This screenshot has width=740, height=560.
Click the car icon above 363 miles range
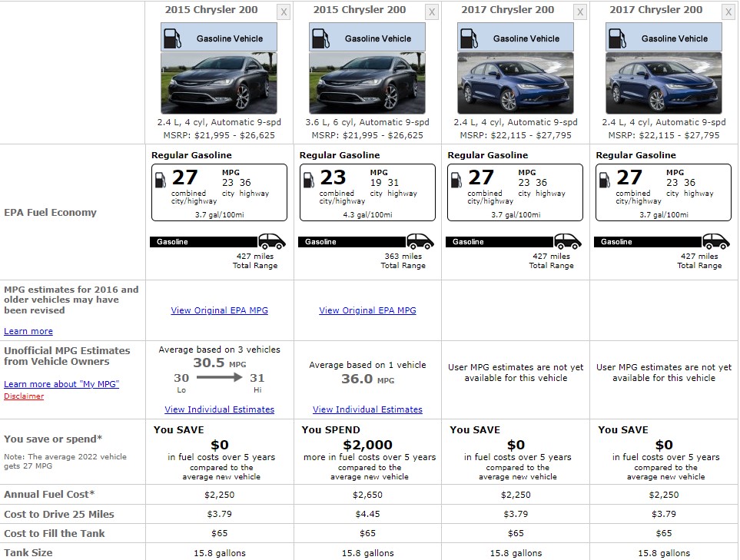pos(420,241)
